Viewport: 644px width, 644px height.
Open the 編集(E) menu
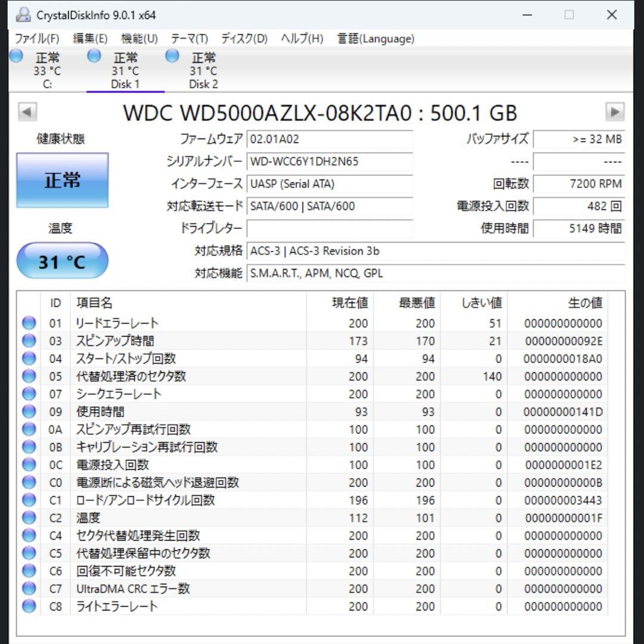coord(90,39)
